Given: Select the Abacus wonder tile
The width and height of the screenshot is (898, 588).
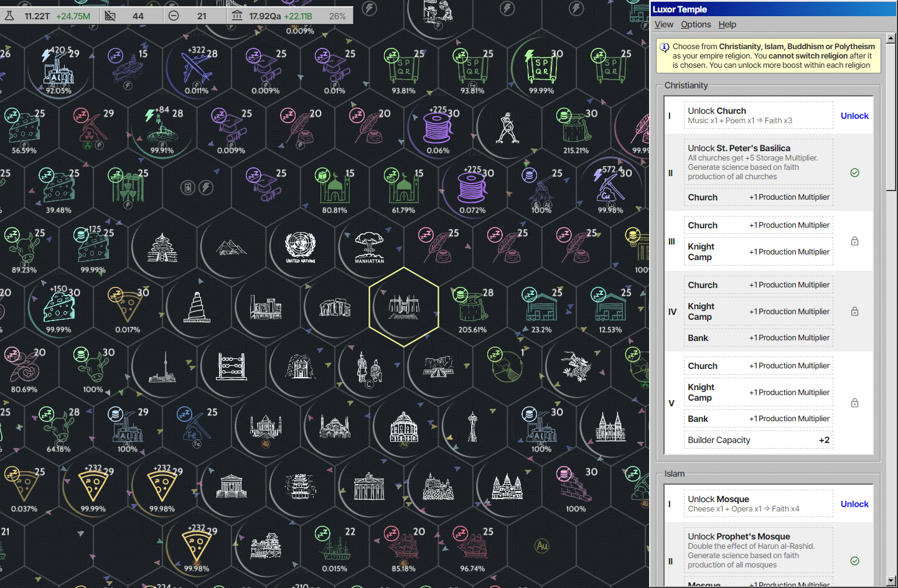Looking at the screenshot, I should click(232, 367).
